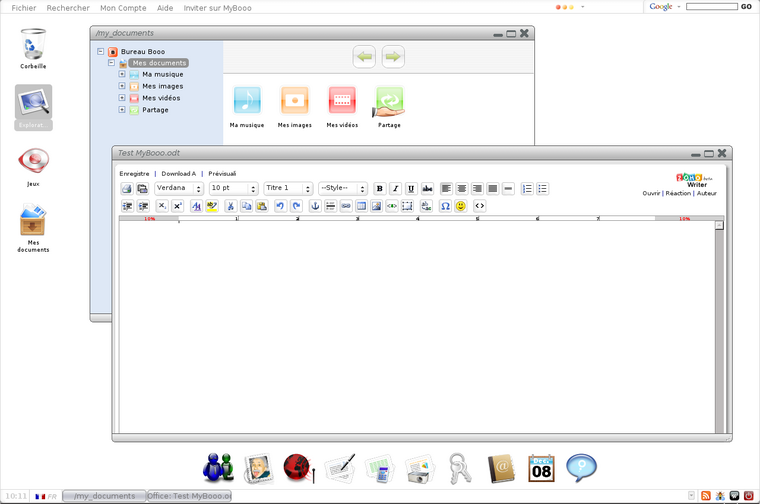The width and height of the screenshot is (760, 504).
Task: Insert a horizontal line
Action: pyautogui.click(x=508, y=189)
